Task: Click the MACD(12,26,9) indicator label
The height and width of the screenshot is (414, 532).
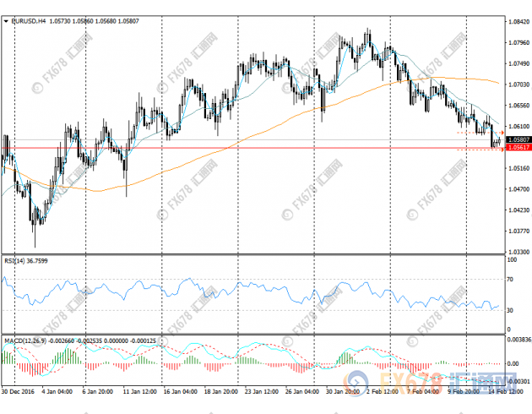Action: [22, 340]
